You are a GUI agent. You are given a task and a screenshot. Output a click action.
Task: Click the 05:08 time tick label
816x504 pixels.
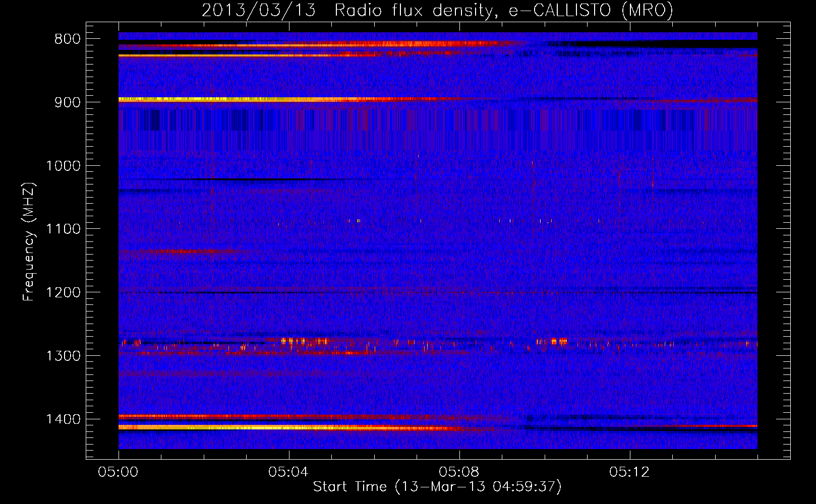pyautogui.click(x=459, y=472)
